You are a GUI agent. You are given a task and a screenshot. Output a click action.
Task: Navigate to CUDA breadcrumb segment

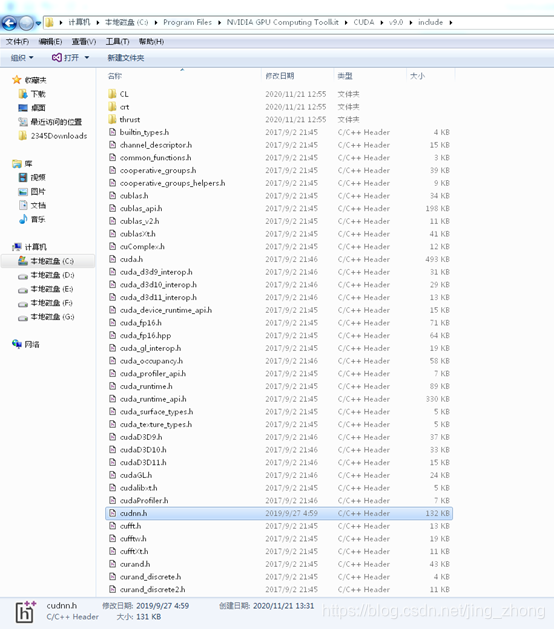[x=363, y=22]
